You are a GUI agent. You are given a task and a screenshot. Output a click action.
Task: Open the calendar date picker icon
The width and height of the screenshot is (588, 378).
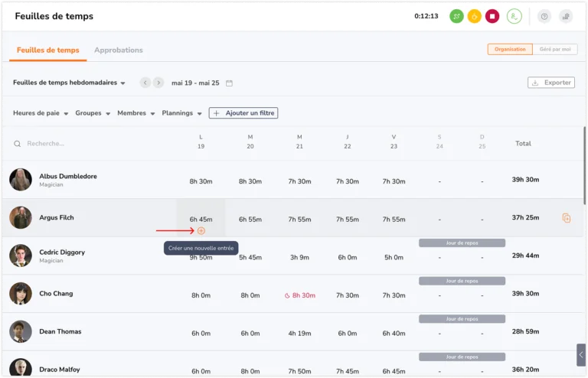(x=229, y=83)
